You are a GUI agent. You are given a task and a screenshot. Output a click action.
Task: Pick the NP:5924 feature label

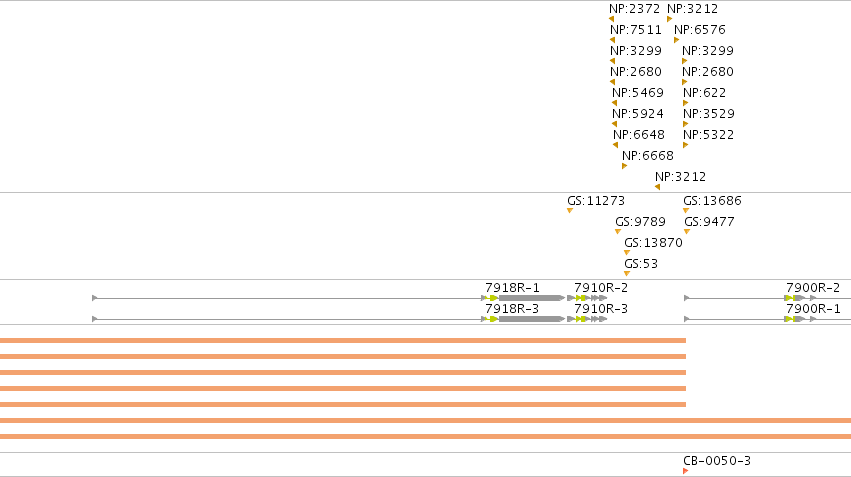pos(638,113)
